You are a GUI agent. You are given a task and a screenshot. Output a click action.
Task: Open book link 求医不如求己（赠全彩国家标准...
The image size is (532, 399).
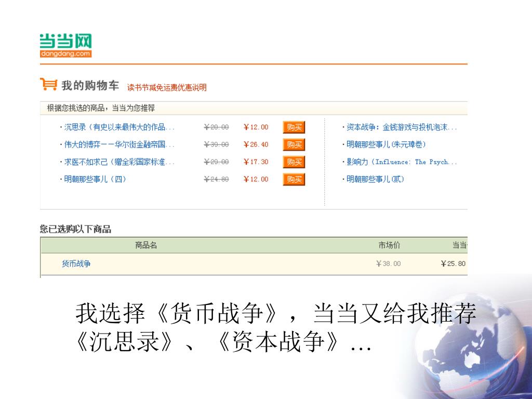(119, 162)
